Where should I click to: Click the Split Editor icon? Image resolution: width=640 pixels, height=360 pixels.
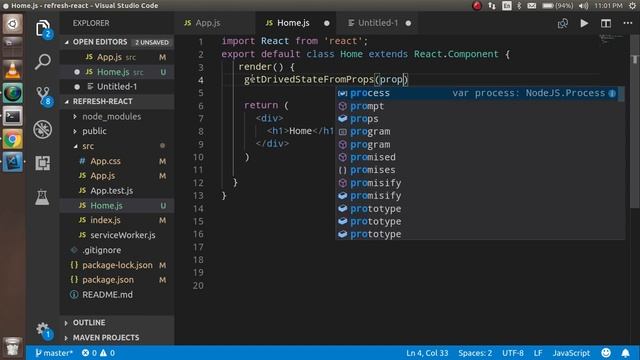coord(606,23)
